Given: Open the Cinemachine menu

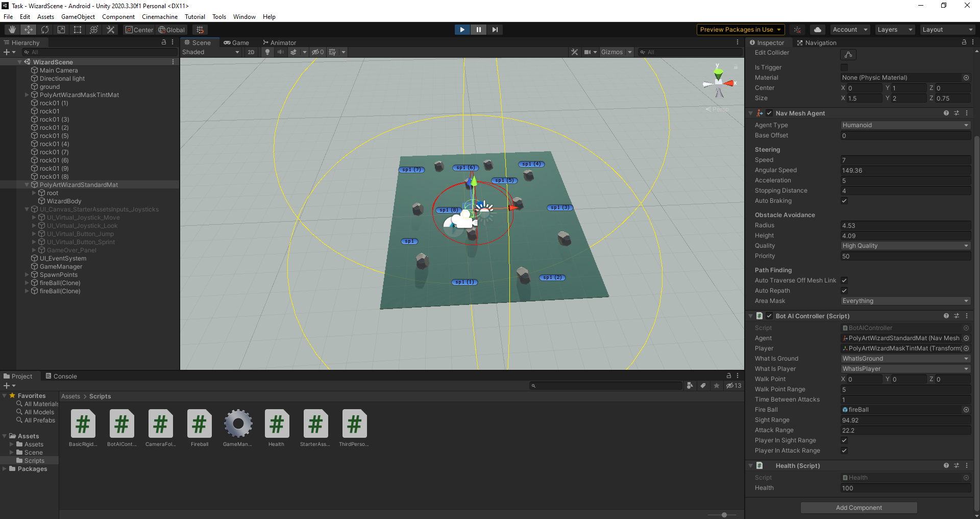Looking at the screenshot, I should tap(160, 17).
